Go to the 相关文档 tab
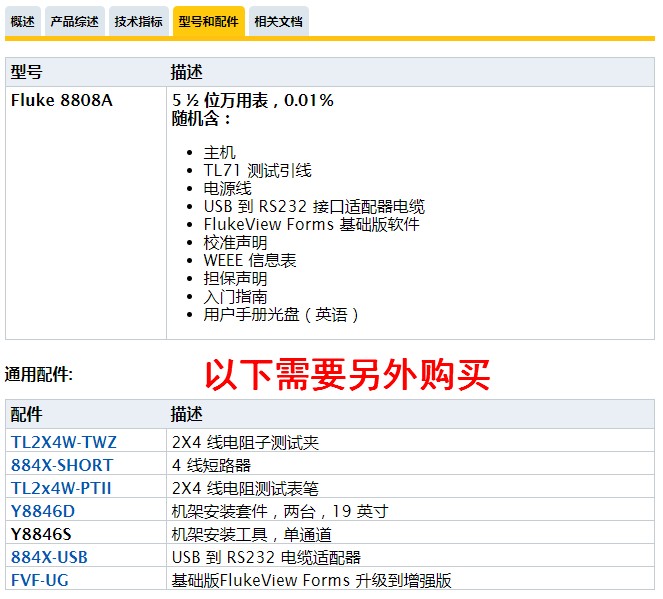The image size is (663, 599). pyautogui.click(x=279, y=21)
